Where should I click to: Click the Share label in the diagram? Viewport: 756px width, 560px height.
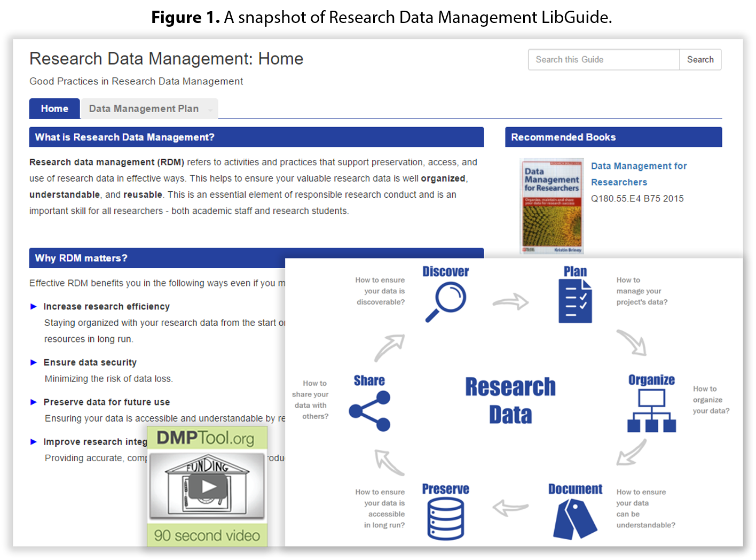pyautogui.click(x=369, y=380)
